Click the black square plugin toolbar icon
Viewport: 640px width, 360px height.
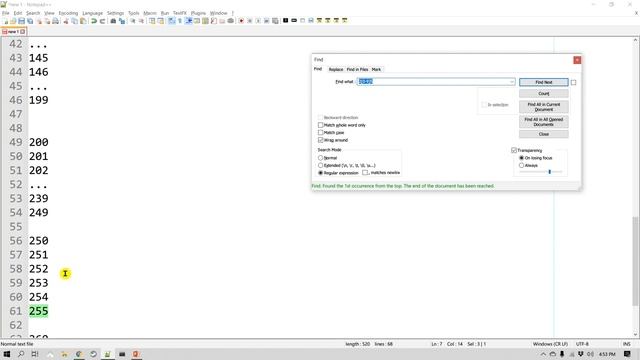[286, 20]
